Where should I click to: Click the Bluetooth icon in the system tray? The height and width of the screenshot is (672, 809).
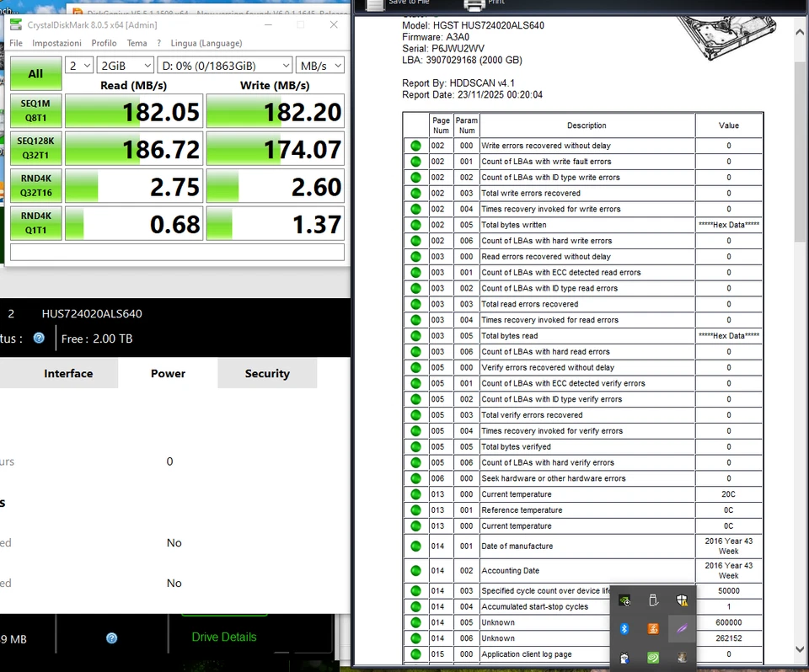624,628
